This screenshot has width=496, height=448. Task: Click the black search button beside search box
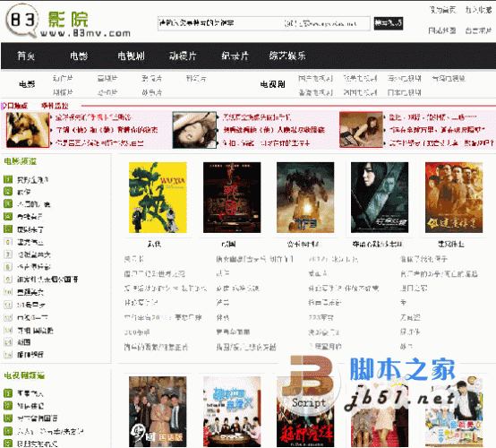click(389, 23)
